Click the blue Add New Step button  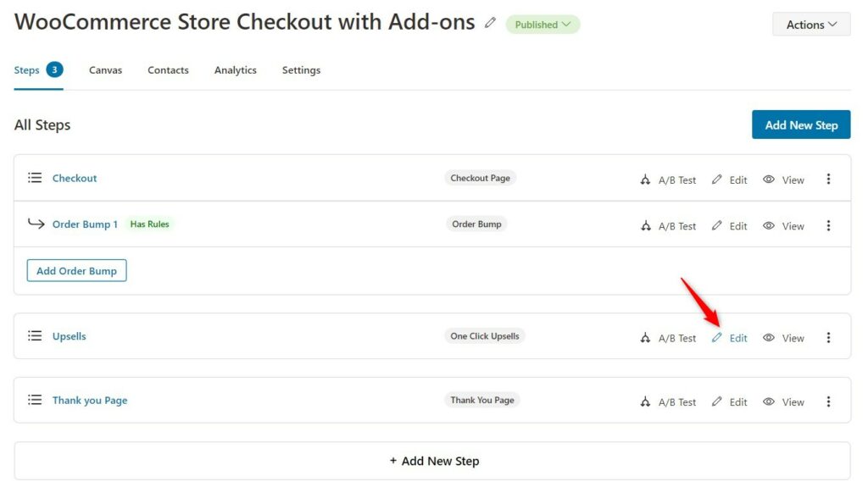(x=801, y=125)
